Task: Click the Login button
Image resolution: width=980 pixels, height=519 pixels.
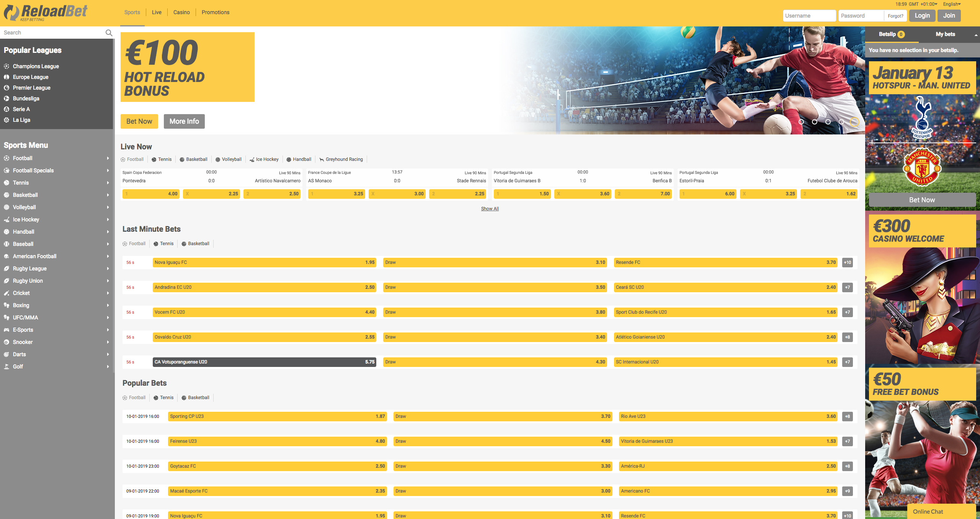Action: [922, 16]
